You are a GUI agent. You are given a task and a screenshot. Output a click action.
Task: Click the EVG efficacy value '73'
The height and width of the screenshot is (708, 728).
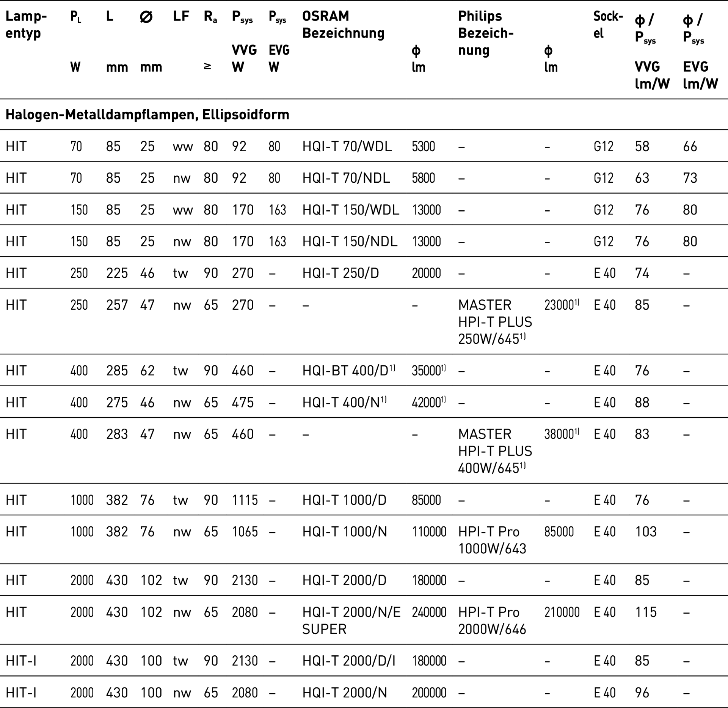(x=690, y=178)
